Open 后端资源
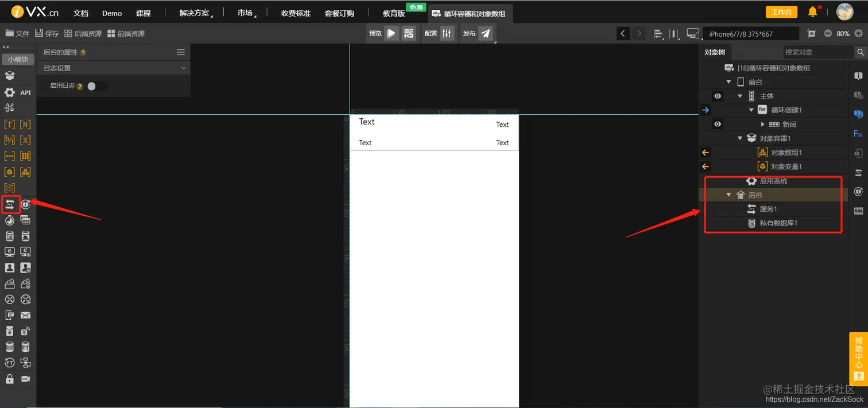Viewport: 868px width, 408px height. (83, 34)
